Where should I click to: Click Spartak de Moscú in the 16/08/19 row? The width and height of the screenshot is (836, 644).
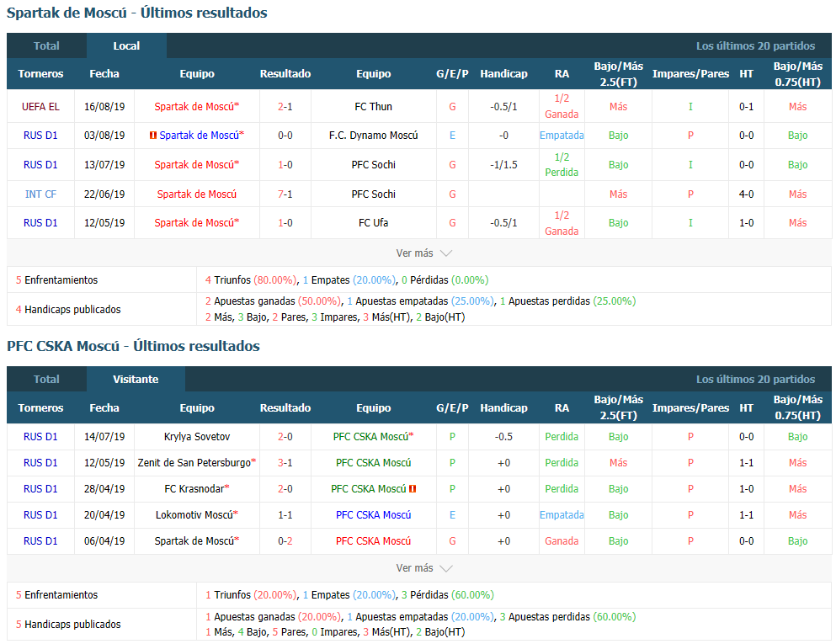[x=194, y=107]
